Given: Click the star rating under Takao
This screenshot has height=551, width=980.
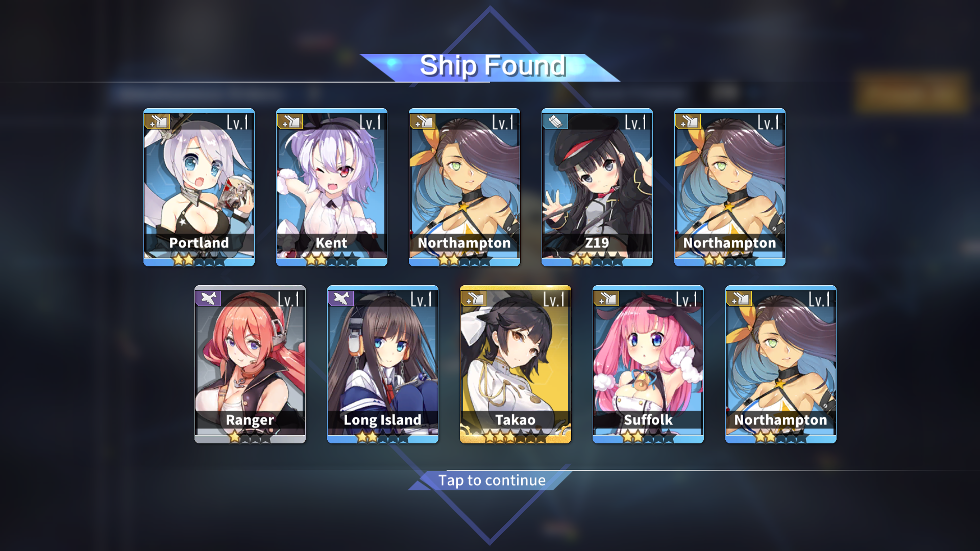Looking at the screenshot, I should [515, 436].
